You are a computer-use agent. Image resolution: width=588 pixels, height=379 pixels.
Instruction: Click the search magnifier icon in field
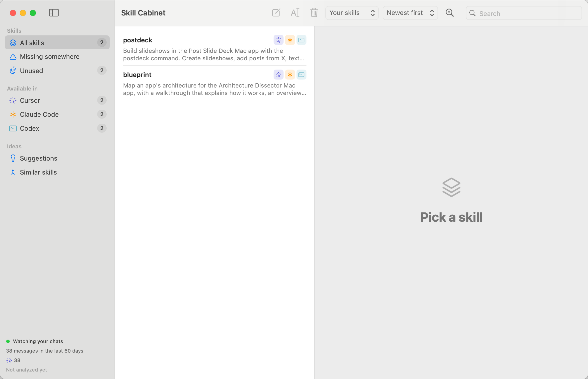(x=472, y=13)
